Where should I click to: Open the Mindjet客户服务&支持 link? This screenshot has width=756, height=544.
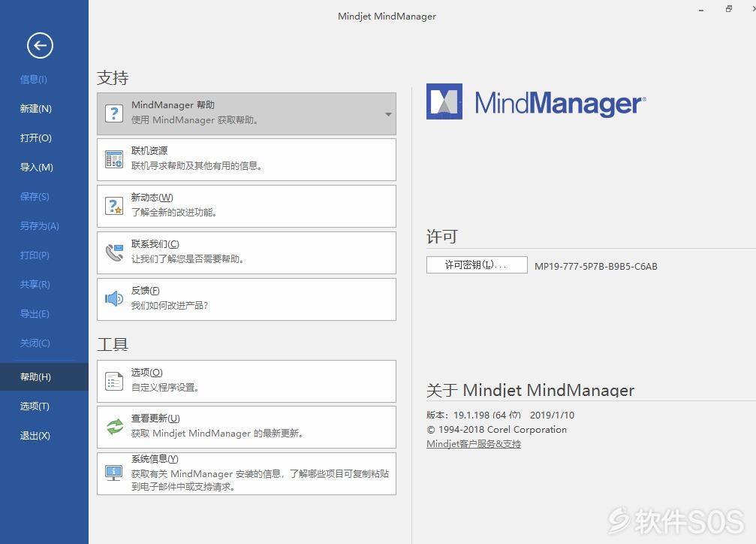point(474,443)
